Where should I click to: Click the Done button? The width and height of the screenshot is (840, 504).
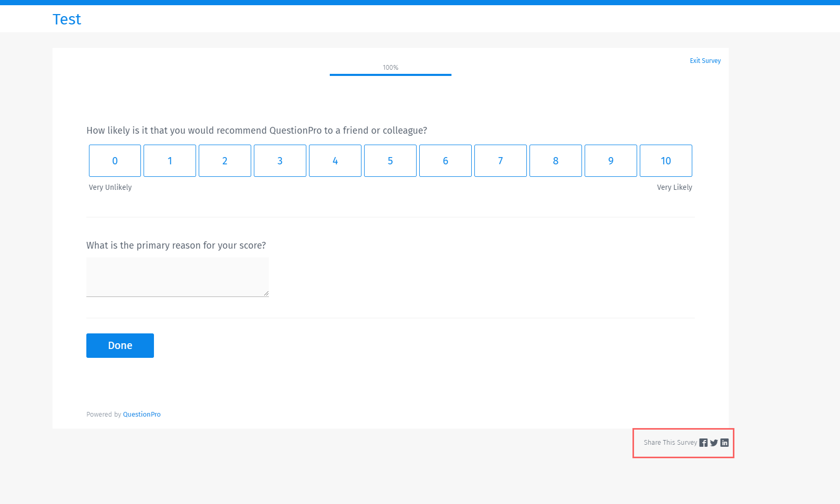pos(120,345)
